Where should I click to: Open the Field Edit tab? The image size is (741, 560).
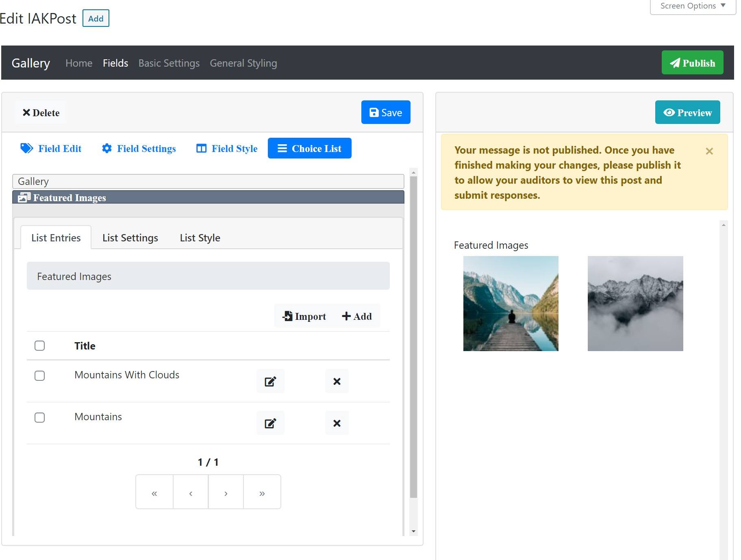pyautogui.click(x=51, y=148)
